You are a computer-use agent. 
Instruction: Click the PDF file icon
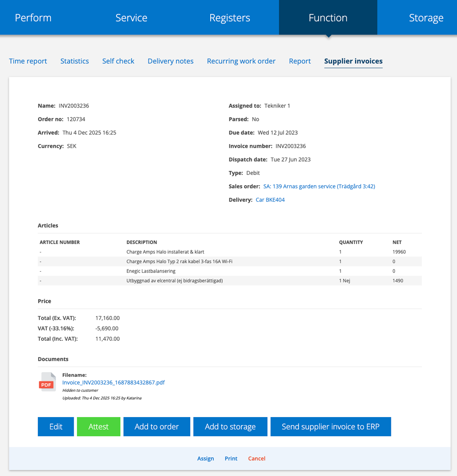pos(48,382)
